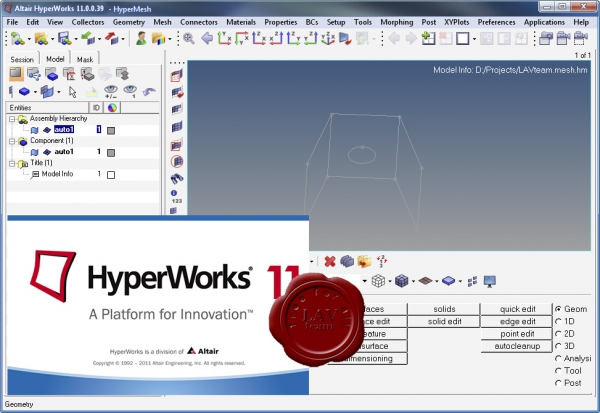Click the solids panel button
Image resolution: width=600 pixels, height=413 pixels.
444,309
